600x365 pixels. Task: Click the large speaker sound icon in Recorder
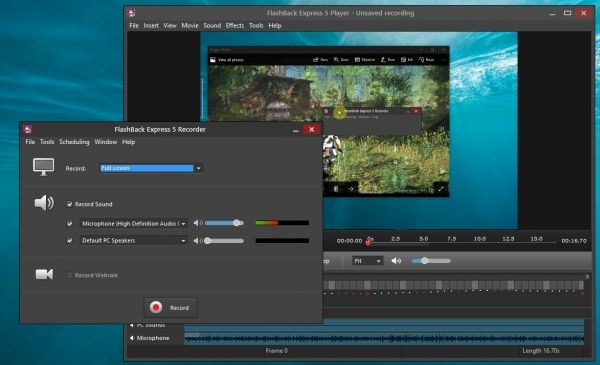click(44, 203)
